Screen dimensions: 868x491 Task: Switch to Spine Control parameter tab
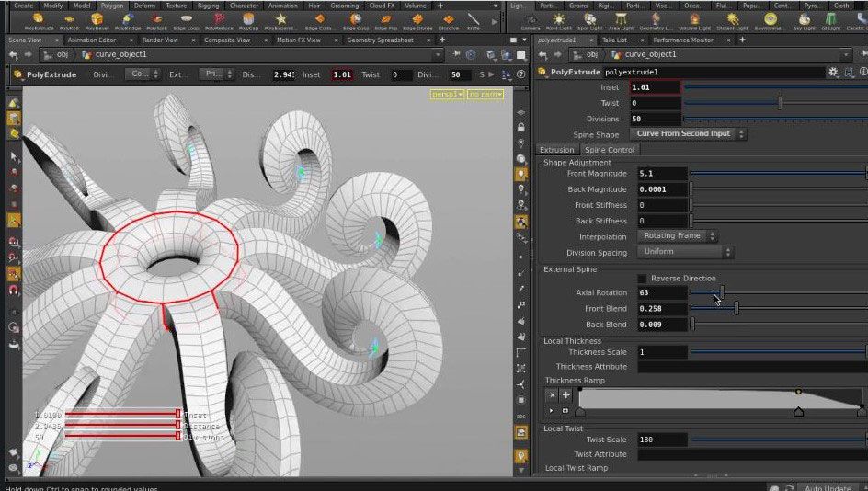tap(610, 150)
